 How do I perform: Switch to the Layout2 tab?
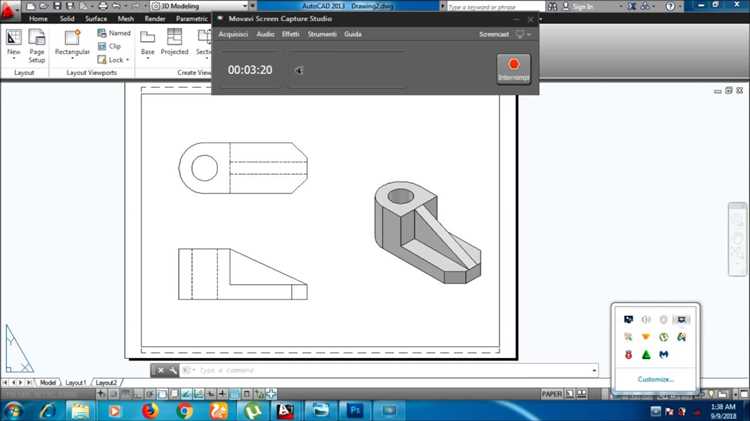[106, 382]
